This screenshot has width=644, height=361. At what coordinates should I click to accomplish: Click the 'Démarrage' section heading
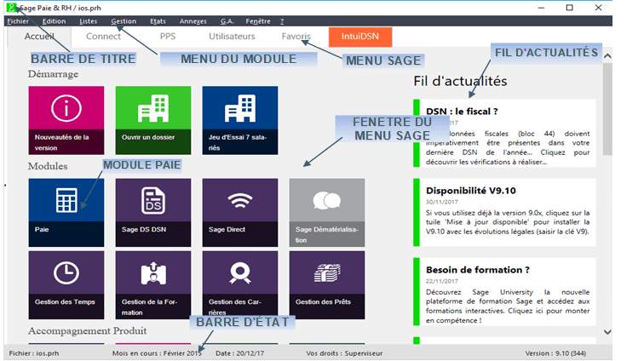(x=53, y=74)
